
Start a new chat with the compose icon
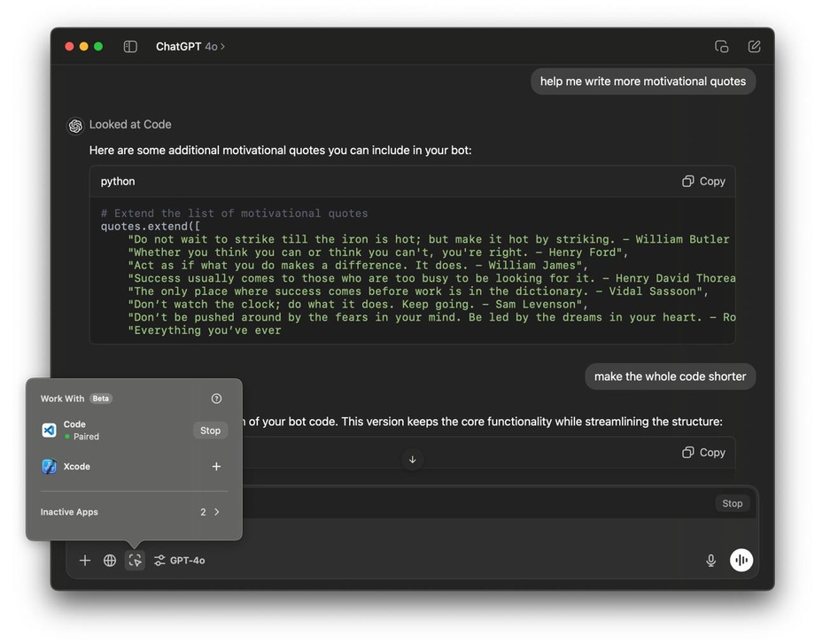(x=754, y=47)
